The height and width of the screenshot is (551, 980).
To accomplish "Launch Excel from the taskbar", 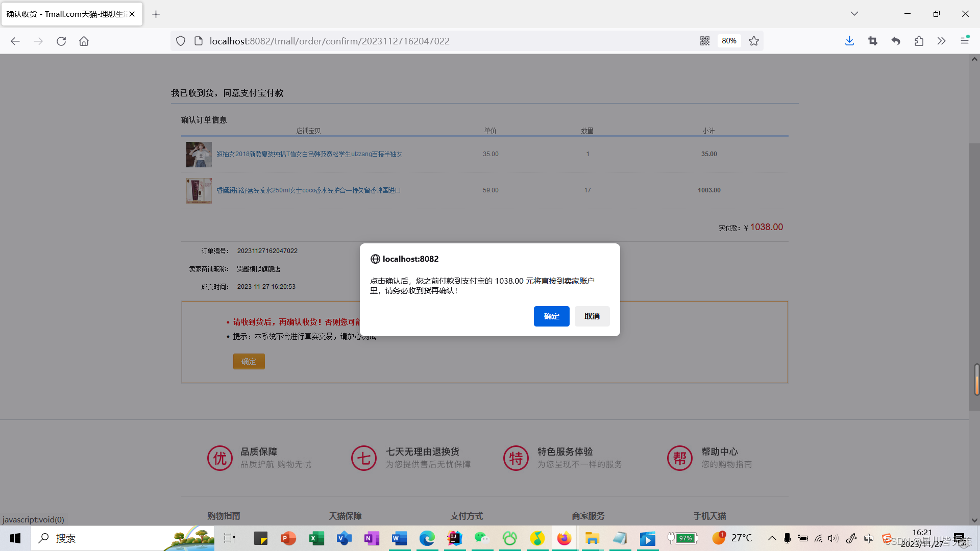I will pos(316,538).
